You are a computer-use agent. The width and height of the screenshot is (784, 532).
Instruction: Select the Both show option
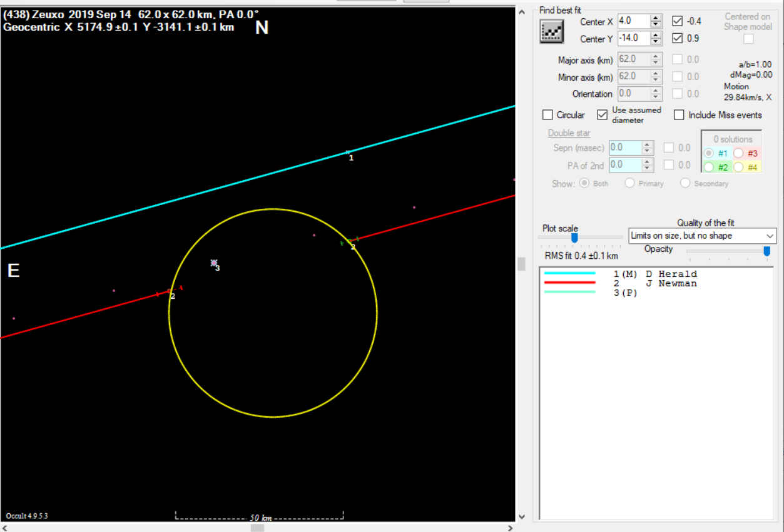(585, 183)
